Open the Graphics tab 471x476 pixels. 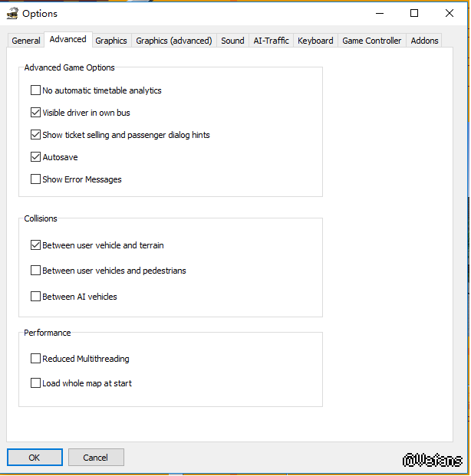click(x=111, y=41)
